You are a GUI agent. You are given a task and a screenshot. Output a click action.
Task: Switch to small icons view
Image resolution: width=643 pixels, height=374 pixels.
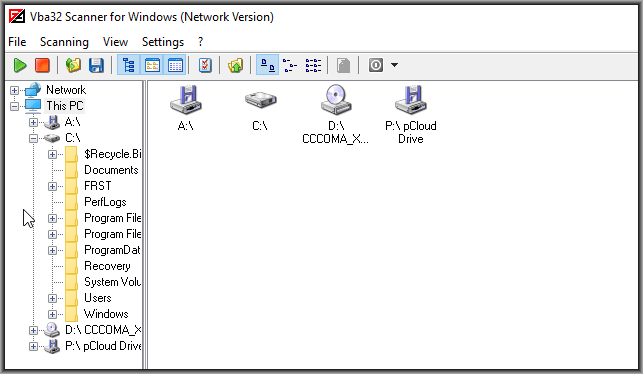pyautogui.click(x=290, y=65)
